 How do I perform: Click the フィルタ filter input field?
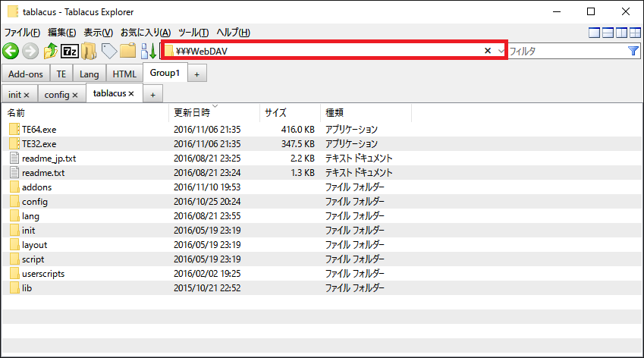pos(567,51)
